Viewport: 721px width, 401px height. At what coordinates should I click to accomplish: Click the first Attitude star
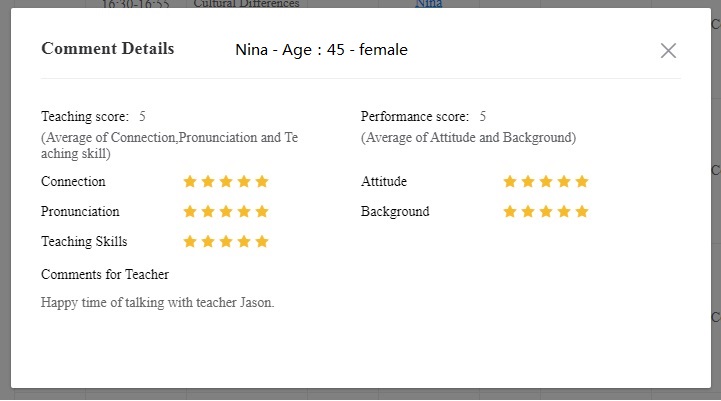(x=510, y=182)
